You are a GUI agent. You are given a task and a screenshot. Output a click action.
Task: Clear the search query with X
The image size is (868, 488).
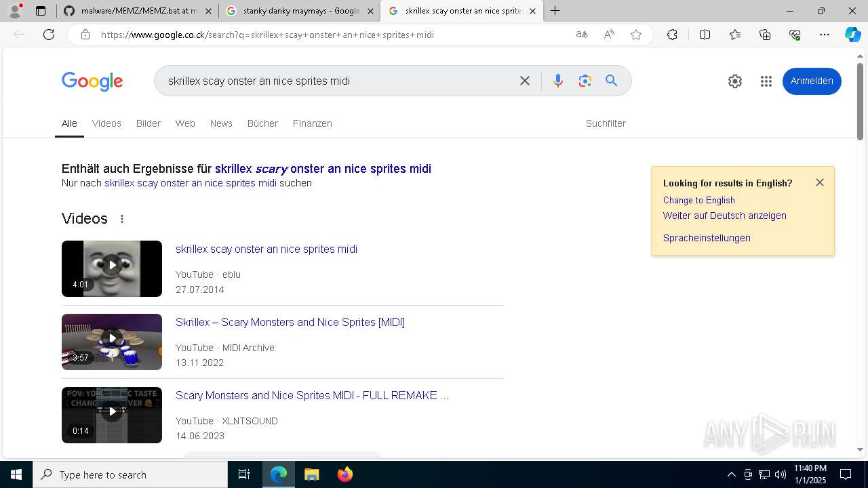coord(525,81)
